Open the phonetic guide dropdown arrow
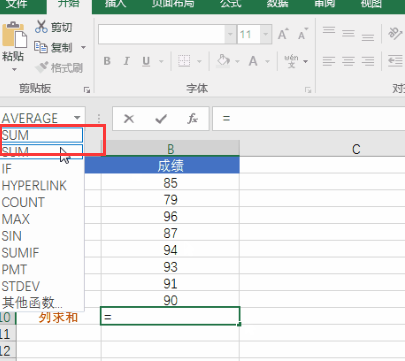 [305, 62]
